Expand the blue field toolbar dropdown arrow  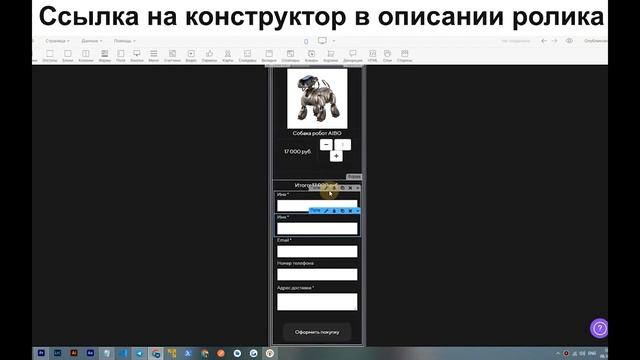358,211
